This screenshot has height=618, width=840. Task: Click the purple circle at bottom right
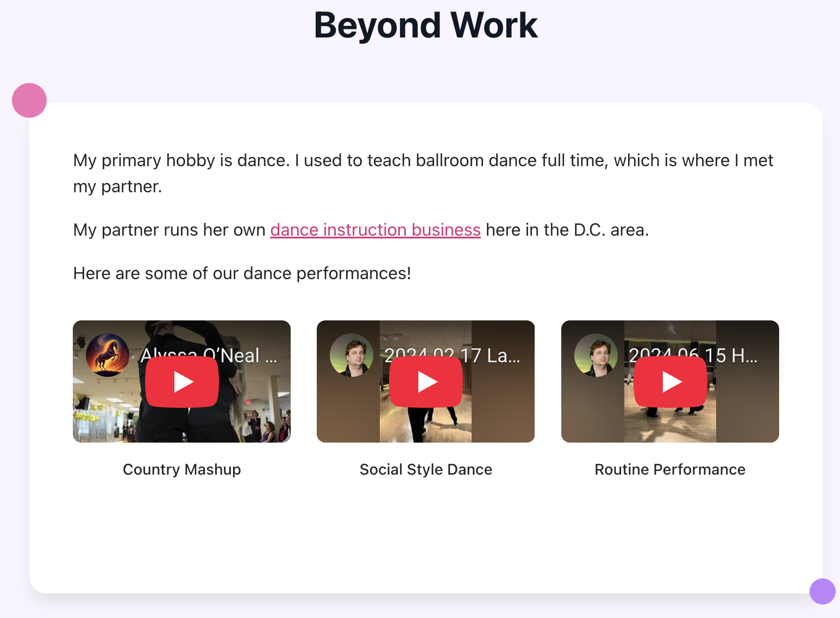coord(822,592)
